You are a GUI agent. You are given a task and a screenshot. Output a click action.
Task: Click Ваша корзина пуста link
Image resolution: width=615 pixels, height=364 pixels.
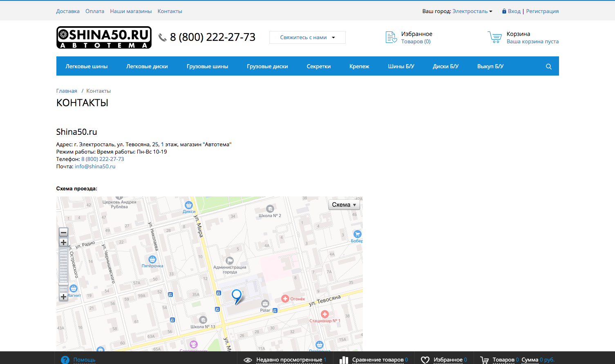coord(532,42)
